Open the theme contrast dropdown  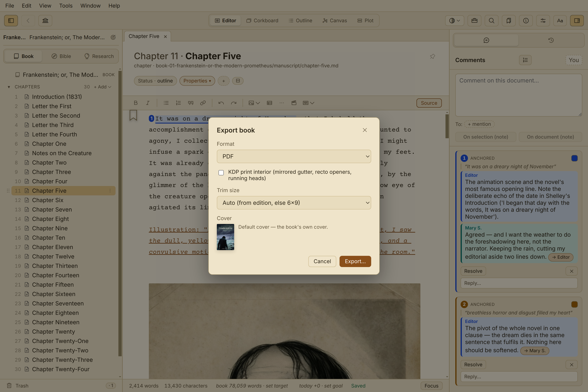454,20
